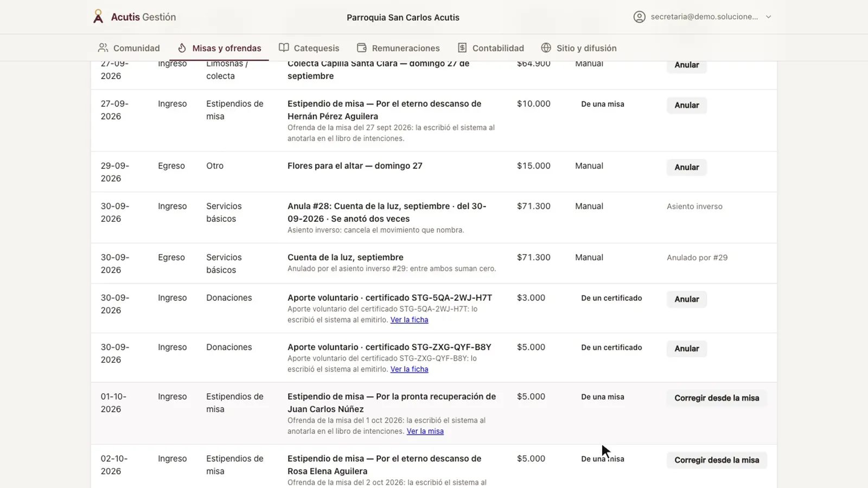Click the secretaria@demo account email
Screen dimensions: 868x488
coord(704,17)
